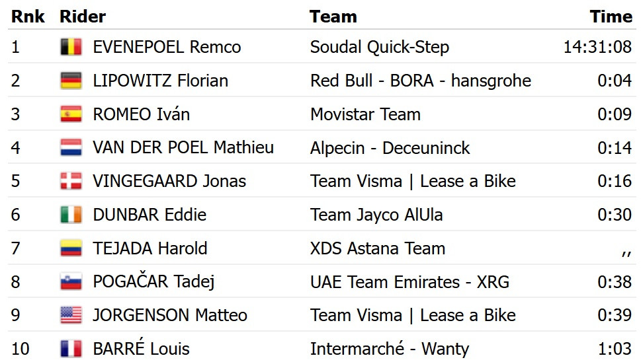Click the Slovenian flag beside Pogačar
Screen dimensions: 641x364
[71, 281]
